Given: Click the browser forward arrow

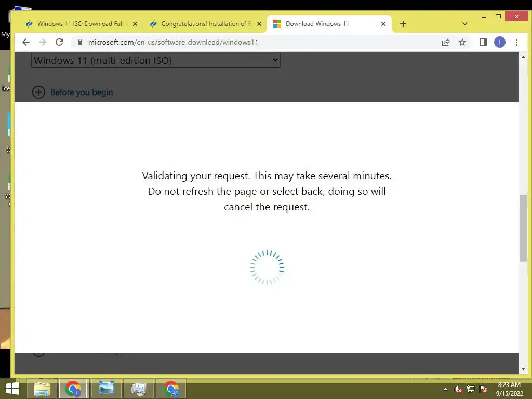Looking at the screenshot, I should click(x=43, y=42).
